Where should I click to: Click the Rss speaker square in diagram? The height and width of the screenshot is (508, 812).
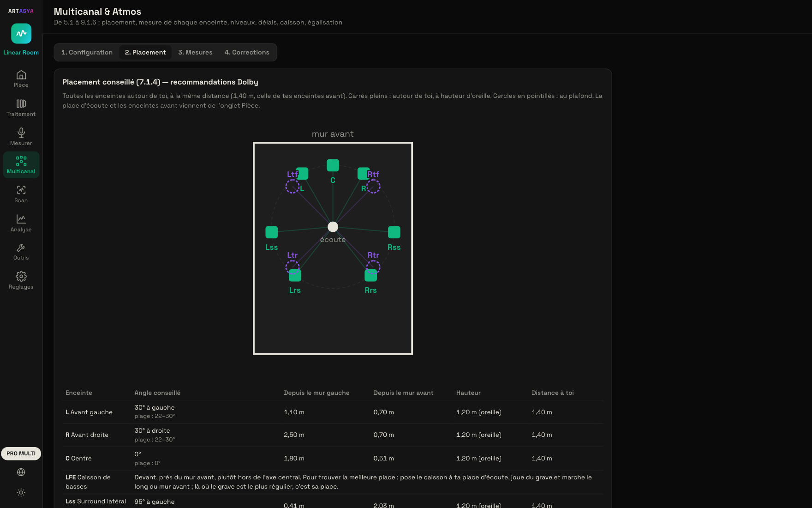click(394, 232)
